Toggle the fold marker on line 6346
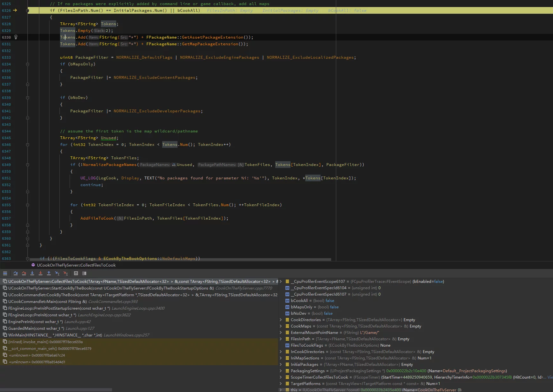The width and height of the screenshot is (553, 392). click(x=28, y=145)
